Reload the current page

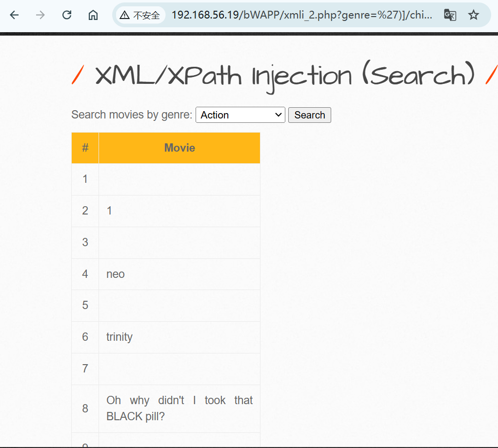coord(67,15)
